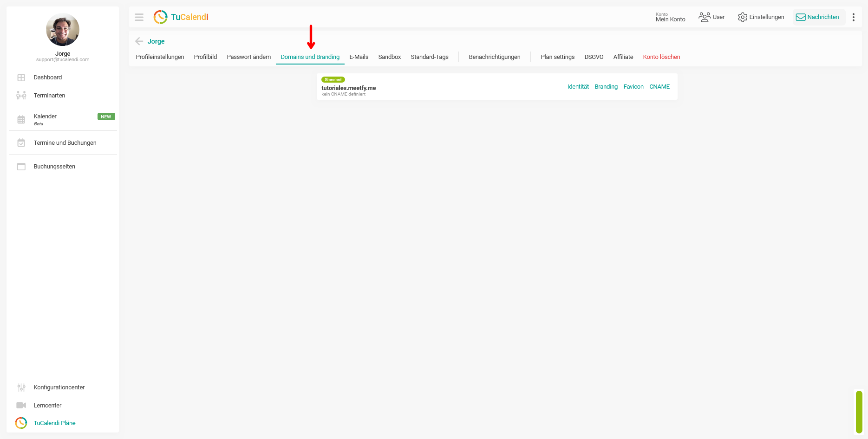Open the Affiliate tab
Image resolution: width=868 pixels, height=439 pixels.
[x=623, y=57]
